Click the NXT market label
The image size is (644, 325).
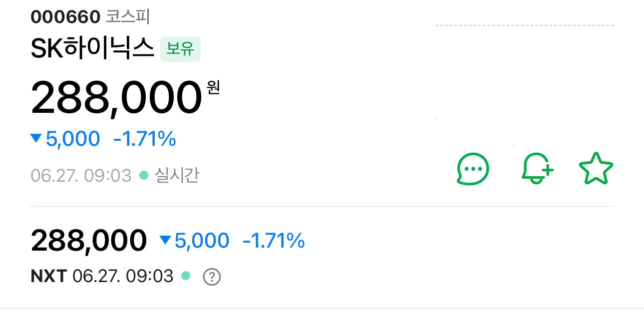click(48, 276)
